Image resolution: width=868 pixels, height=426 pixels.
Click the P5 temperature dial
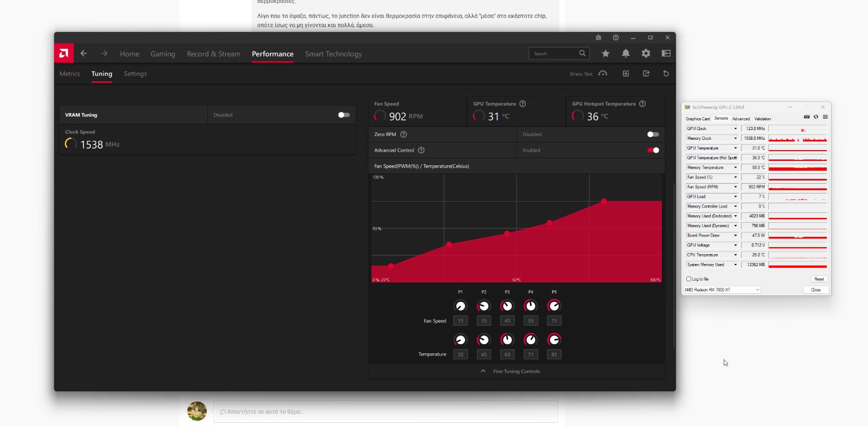coord(554,340)
